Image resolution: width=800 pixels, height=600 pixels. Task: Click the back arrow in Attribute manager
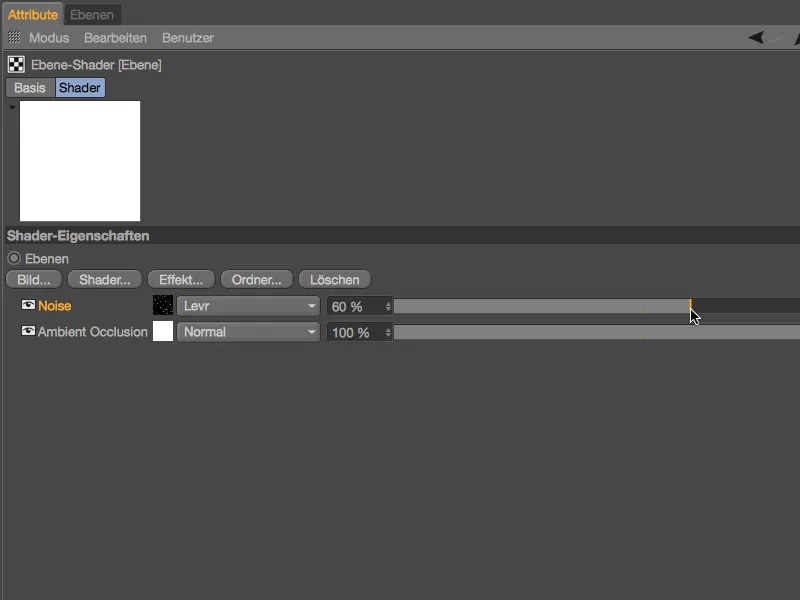[x=756, y=37]
